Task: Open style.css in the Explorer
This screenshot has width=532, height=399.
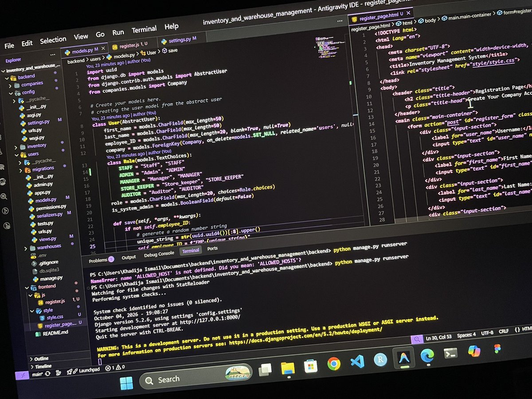Action: point(55,317)
